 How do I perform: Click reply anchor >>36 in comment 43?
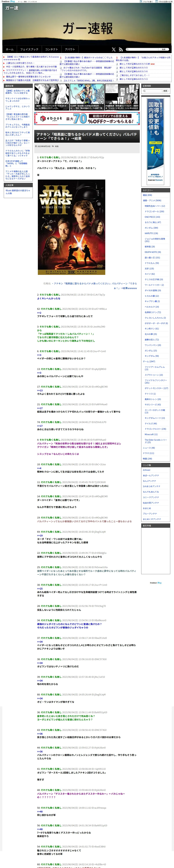40,734
